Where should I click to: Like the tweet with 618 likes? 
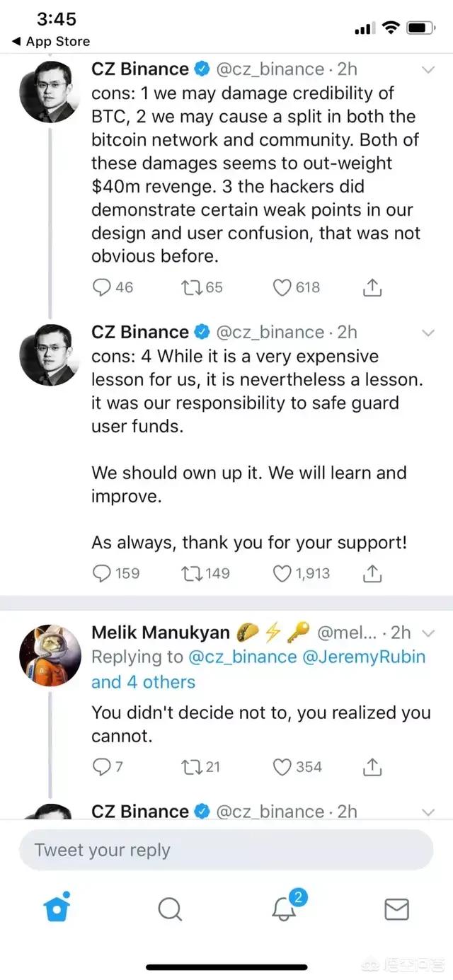click(283, 287)
